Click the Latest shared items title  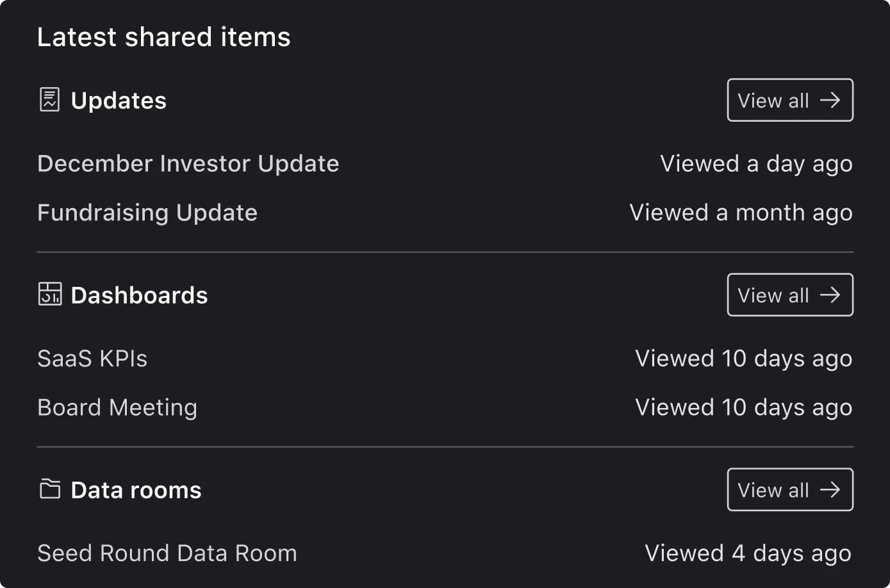(164, 37)
